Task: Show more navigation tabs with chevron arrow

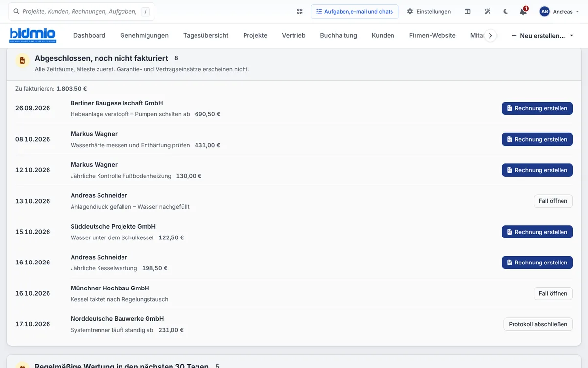Action: (x=490, y=35)
